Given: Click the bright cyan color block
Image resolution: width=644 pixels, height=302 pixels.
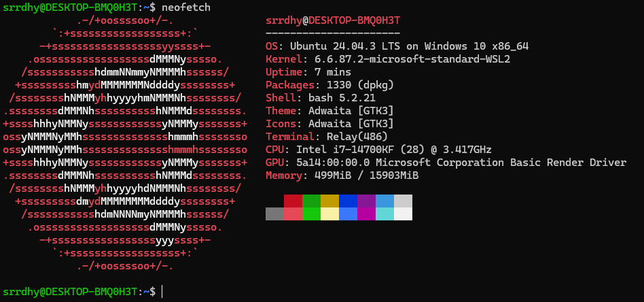Looking at the screenshot, I should (x=384, y=214).
